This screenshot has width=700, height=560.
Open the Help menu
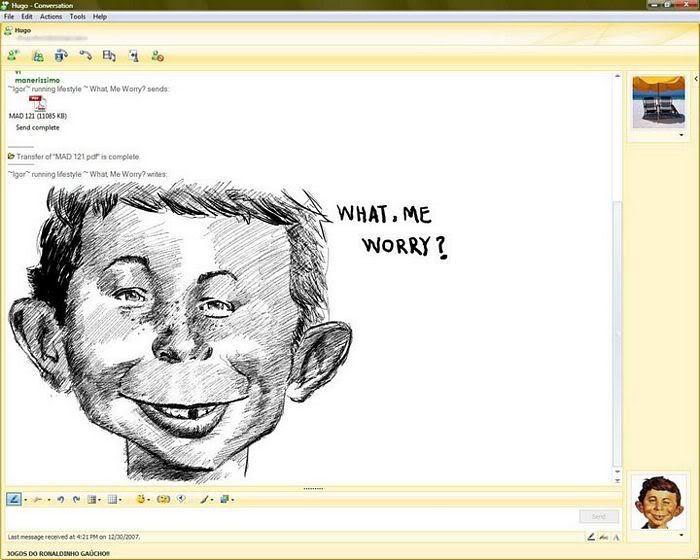pyautogui.click(x=100, y=17)
